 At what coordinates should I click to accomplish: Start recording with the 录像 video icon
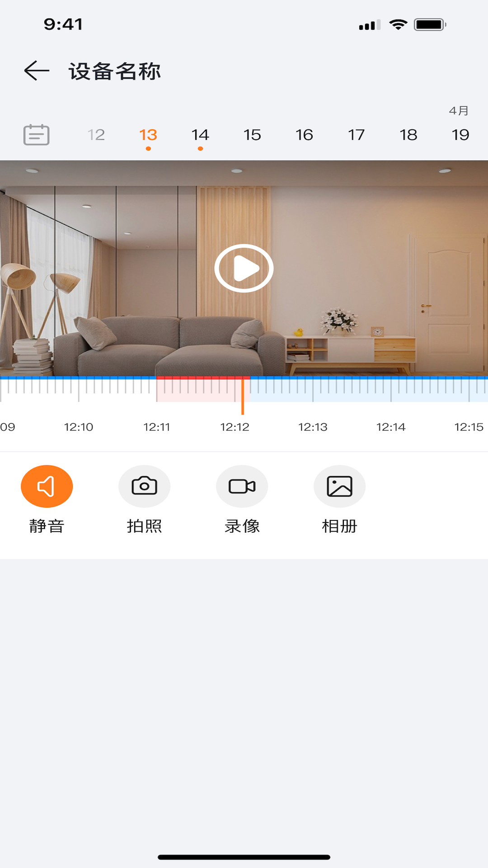click(x=242, y=486)
